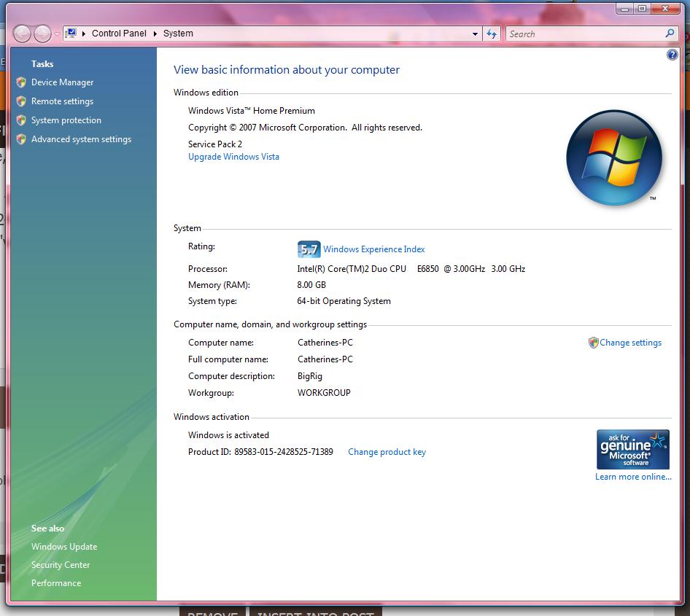Click the Back navigation arrow button
This screenshot has height=616, width=690.
click(23, 34)
